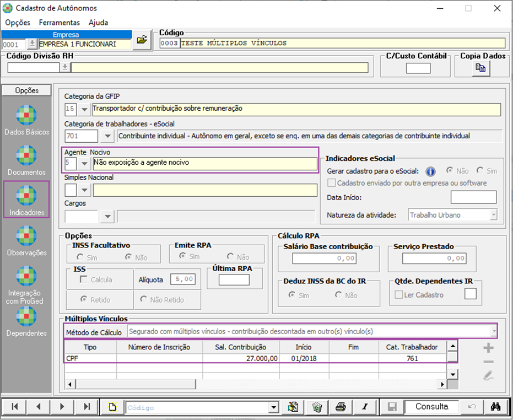
Task: Open the Indicadores section
Action: click(x=26, y=200)
